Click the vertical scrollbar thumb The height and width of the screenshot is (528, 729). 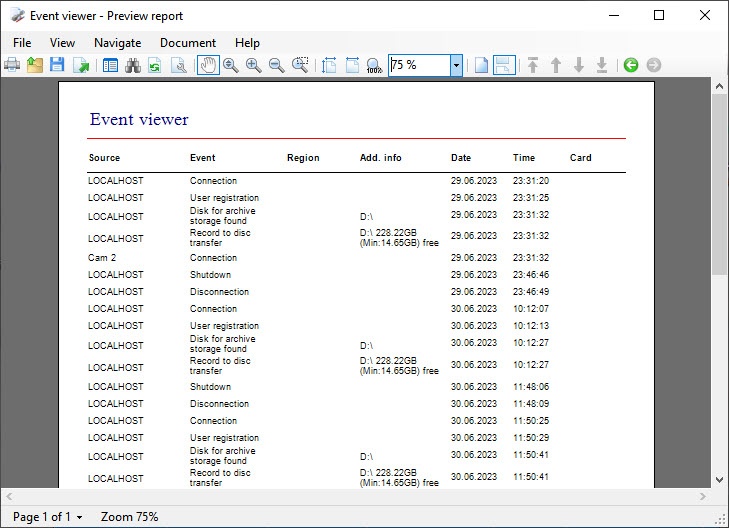click(719, 185)
